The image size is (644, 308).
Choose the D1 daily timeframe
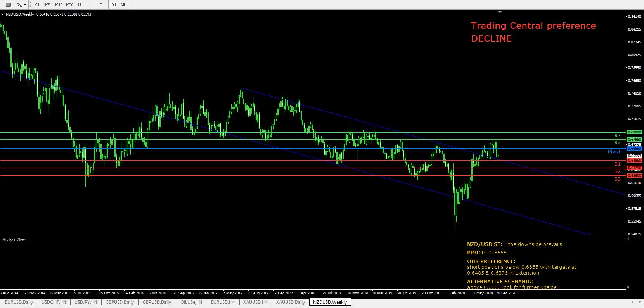[102, 5]
